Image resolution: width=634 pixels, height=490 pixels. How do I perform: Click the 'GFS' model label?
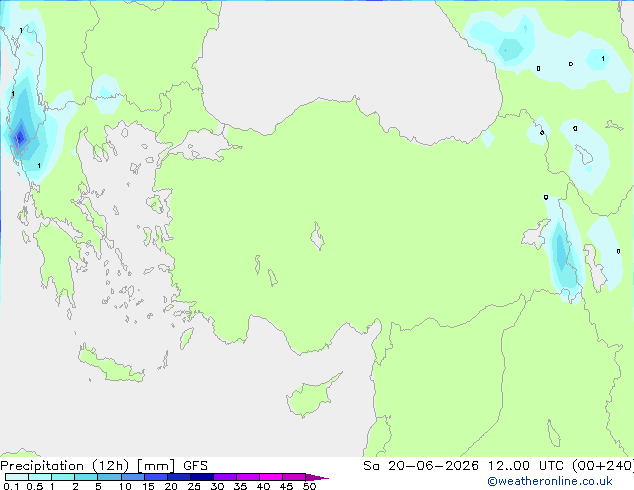tap(195, 466)
